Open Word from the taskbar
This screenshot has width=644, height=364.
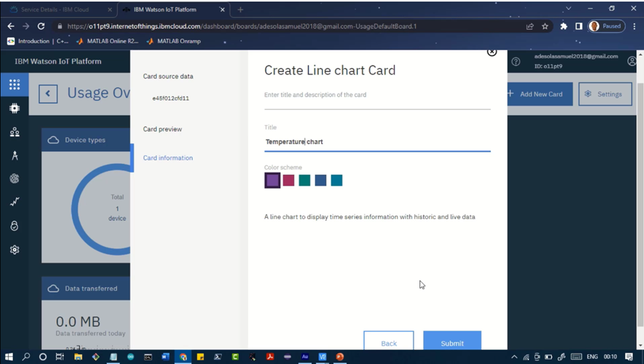(165, 357)
